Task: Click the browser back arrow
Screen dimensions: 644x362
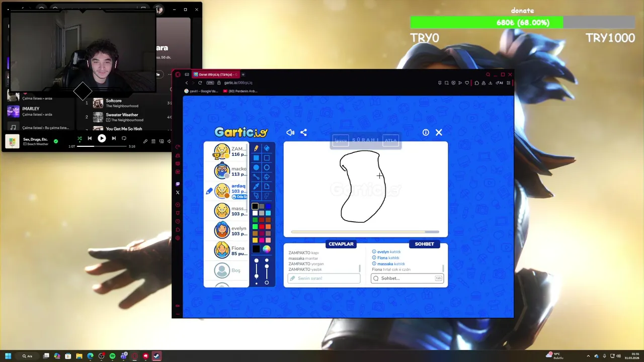Action: point(187,82)
